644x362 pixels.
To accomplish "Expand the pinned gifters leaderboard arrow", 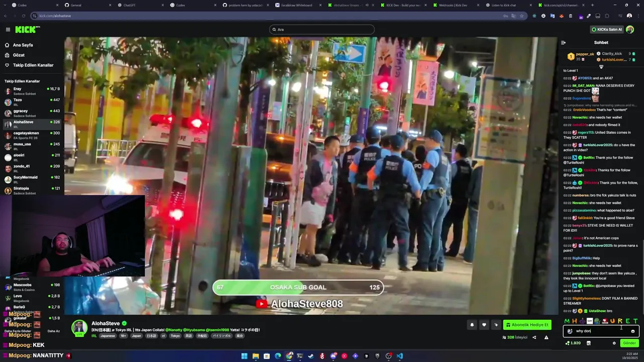I will tap(601, 66).
